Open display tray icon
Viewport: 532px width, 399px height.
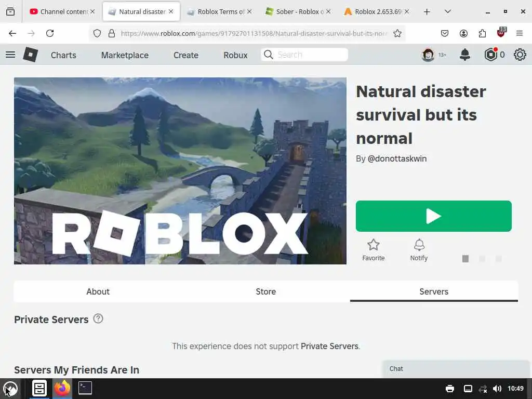[x=468, y=389]
